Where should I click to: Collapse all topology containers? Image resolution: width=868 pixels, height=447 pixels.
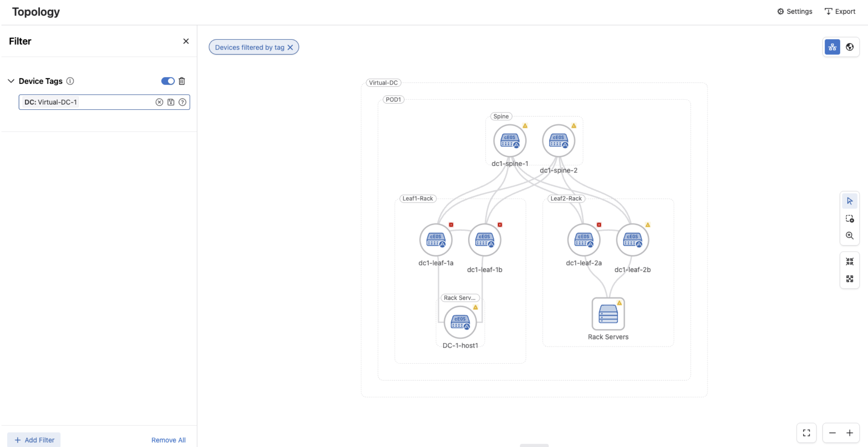pyautogui.click(x=850, y=261)
